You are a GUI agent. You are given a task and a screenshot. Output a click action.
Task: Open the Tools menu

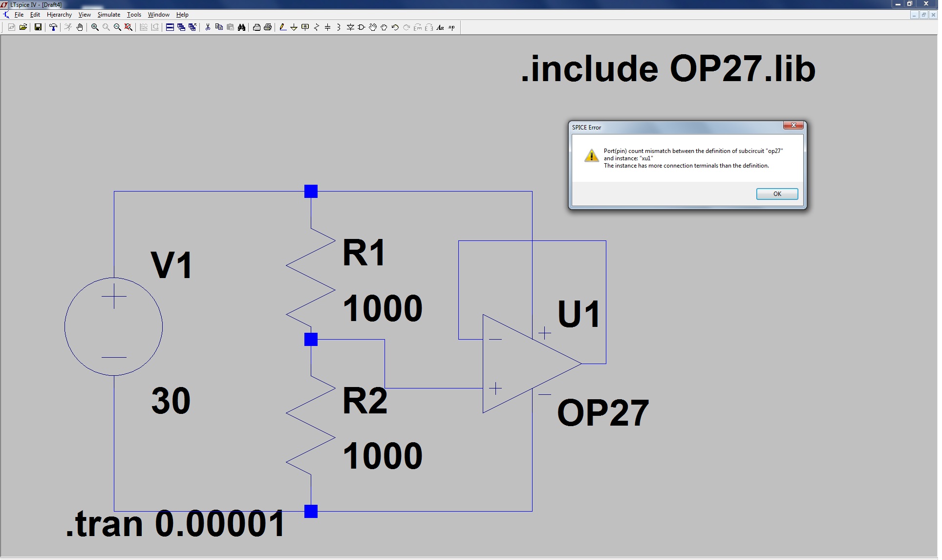click(134, 15)
